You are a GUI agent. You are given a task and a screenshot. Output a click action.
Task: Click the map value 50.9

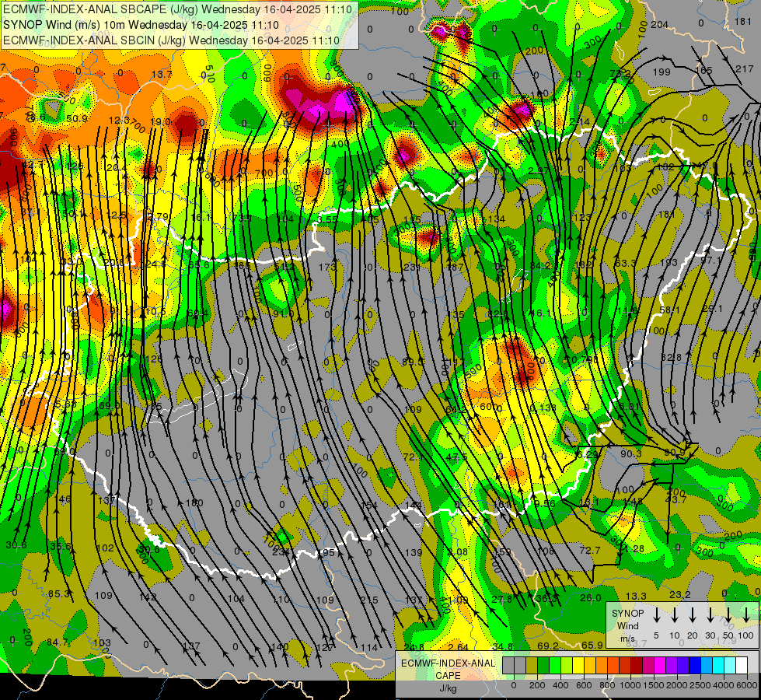(77, 118)
